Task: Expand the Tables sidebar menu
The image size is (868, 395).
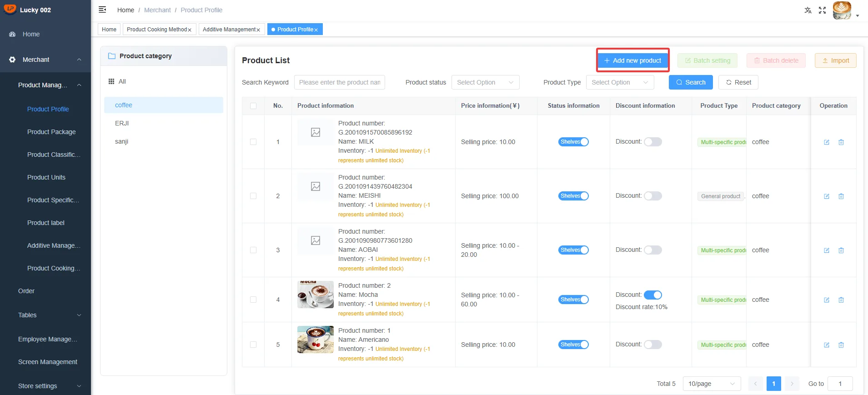Action: point(79,315)
